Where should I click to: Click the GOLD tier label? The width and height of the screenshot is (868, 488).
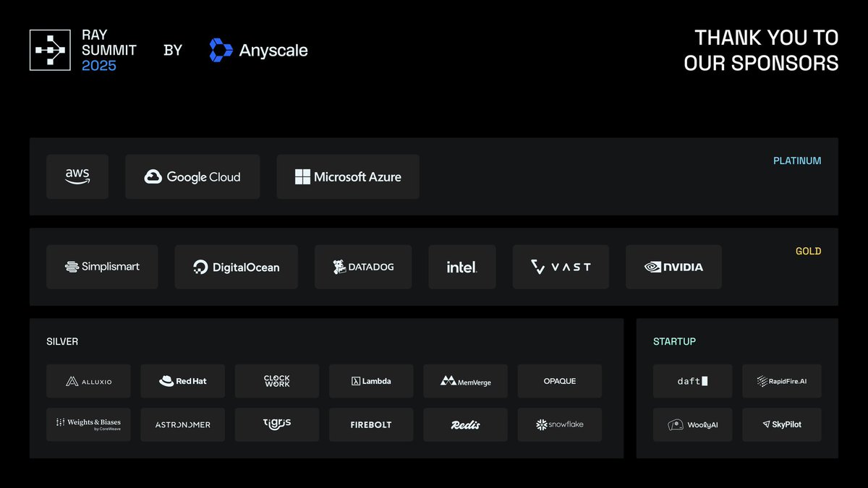click(809, 251)
